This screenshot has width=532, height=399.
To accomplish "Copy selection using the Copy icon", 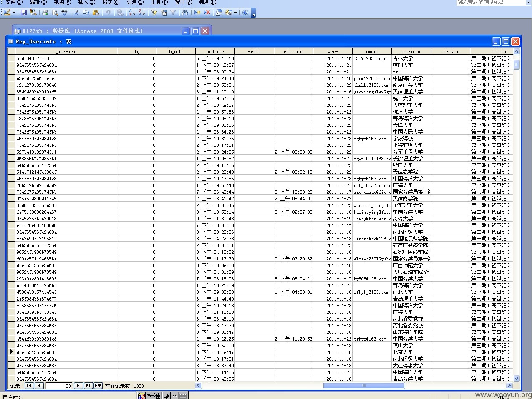I will pos(86,13).
